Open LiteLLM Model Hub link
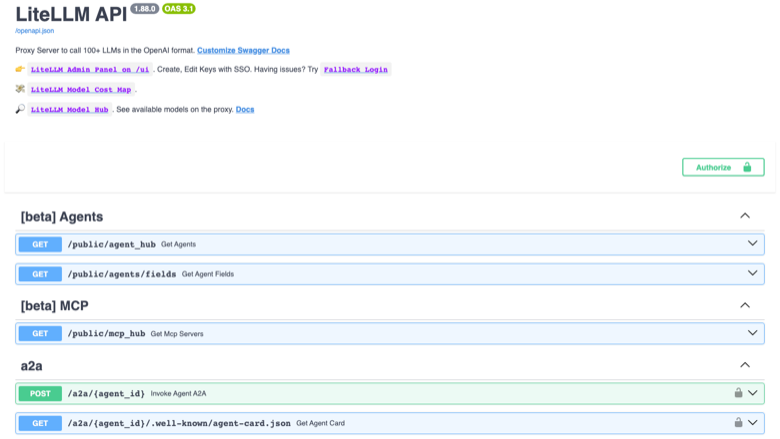The image size is (780, 439). 70,109
